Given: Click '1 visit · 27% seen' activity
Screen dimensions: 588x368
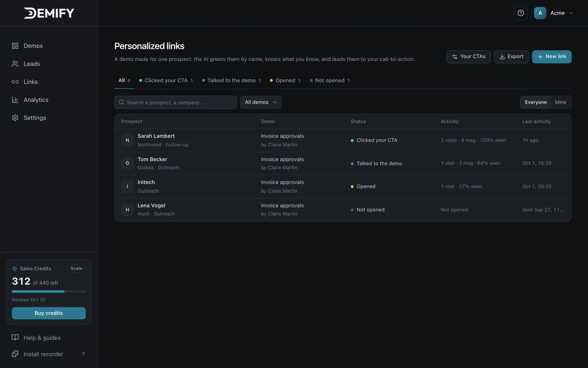Looking at the screenshot, I should (x=461, y=186).
